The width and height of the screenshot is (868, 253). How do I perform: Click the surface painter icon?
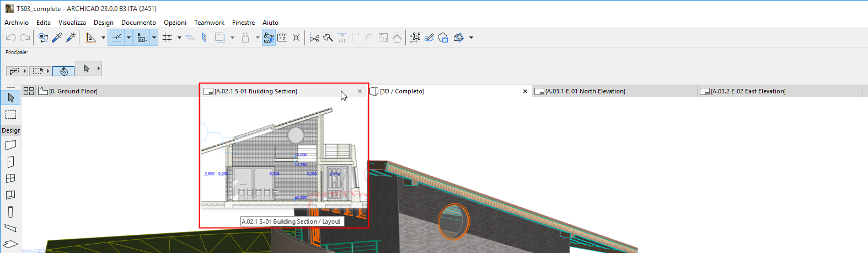tap(429, 38)
